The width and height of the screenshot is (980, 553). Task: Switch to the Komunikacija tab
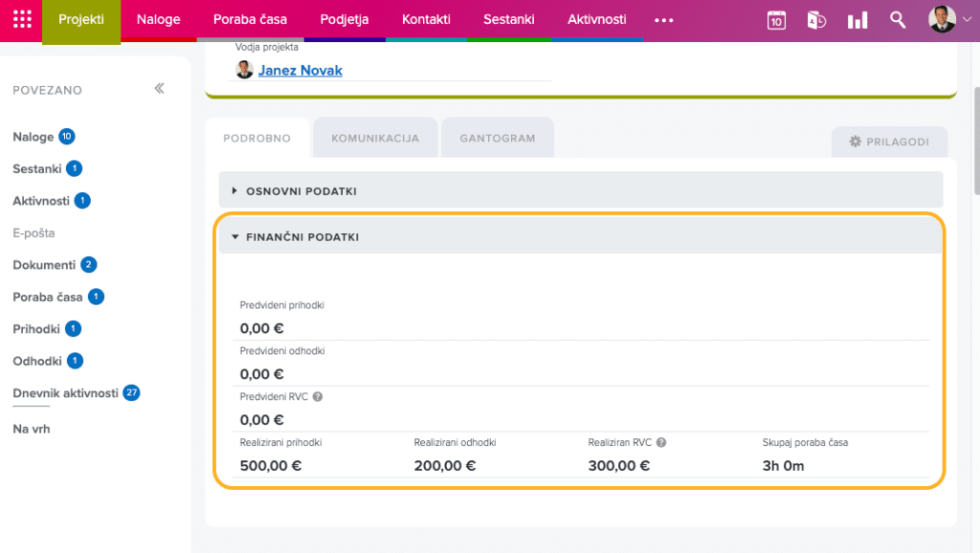[x=375, y=139]
